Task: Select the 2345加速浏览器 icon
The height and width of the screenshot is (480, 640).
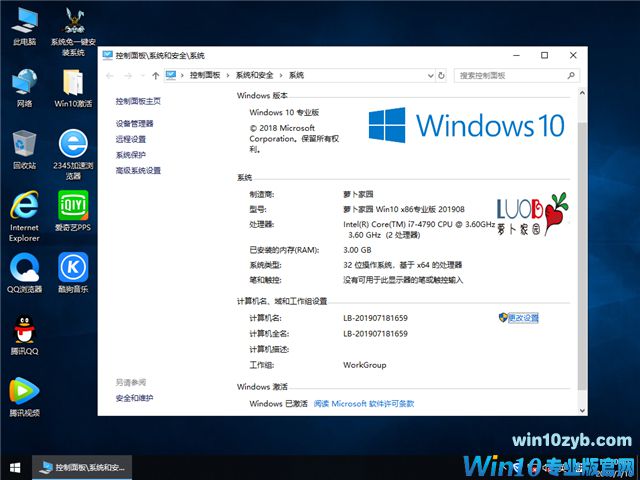Action: point(73,154)
